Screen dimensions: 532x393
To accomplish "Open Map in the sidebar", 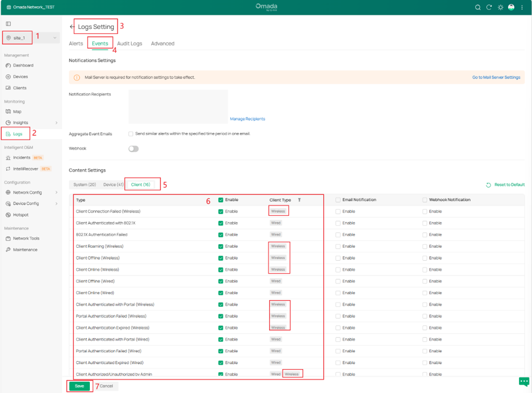I will coord(17,111).
